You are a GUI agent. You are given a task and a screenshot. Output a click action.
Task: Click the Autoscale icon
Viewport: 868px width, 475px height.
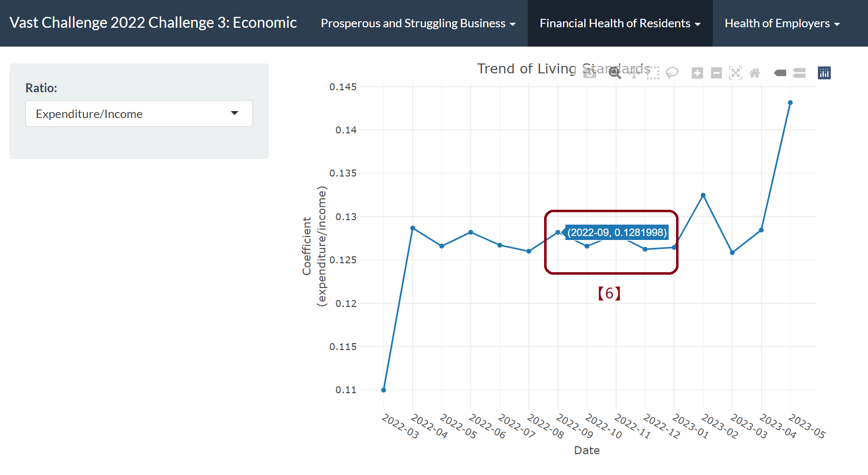736,73
